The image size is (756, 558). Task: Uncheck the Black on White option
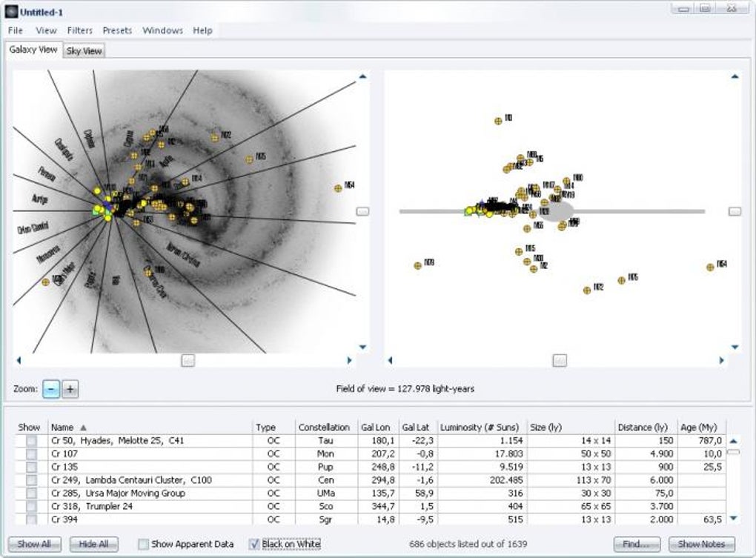coord(254,544)
